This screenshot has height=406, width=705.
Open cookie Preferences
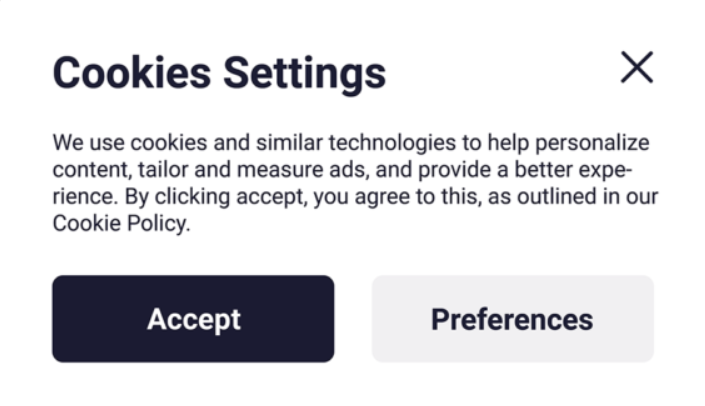[512, 319]
